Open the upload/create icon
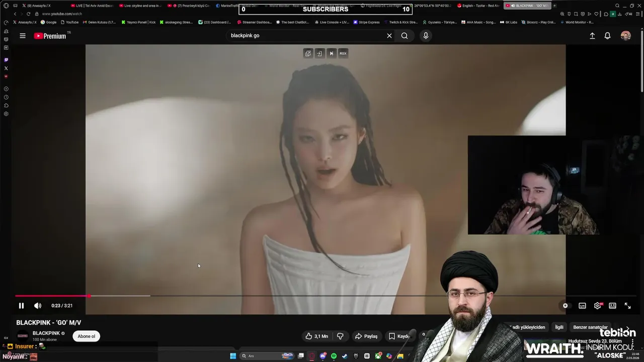The width and height of the screenshot is (644, 362). coord(592,36)
